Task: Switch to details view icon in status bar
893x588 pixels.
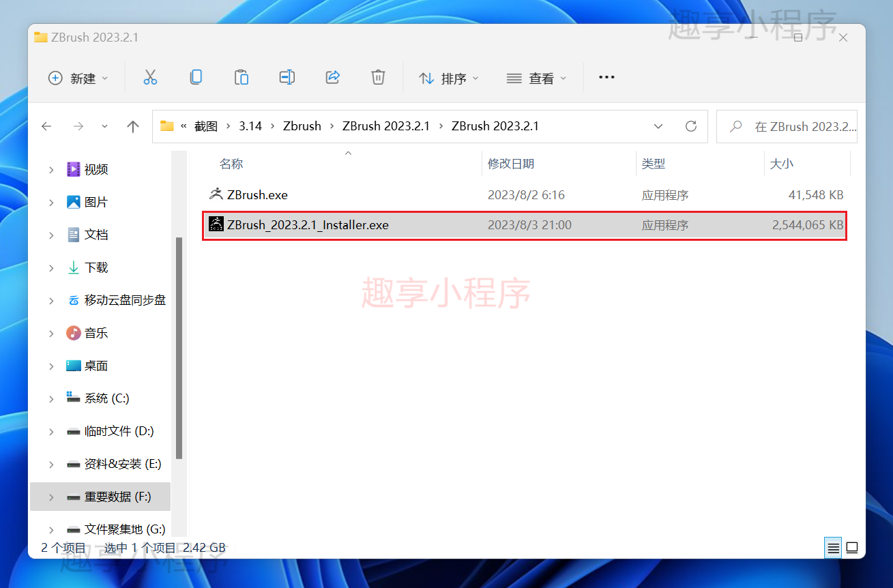Action: pyautogui.click(x=833, y=548)
